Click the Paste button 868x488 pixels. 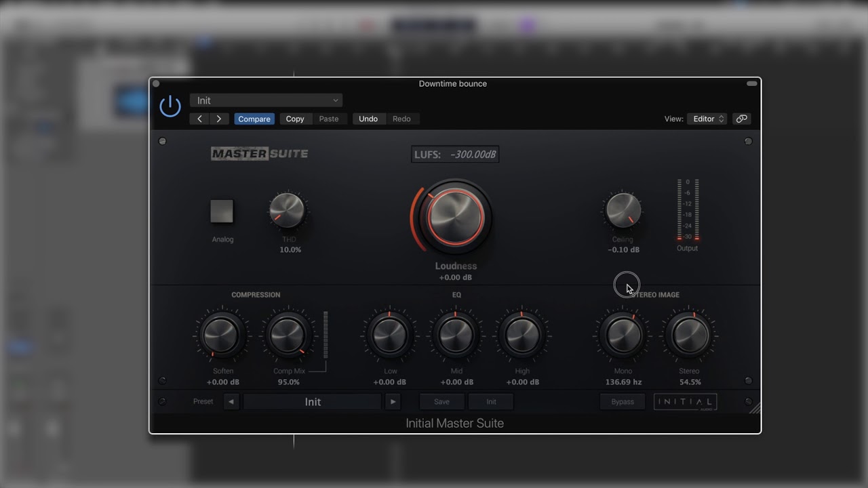(x=329, y=119)
